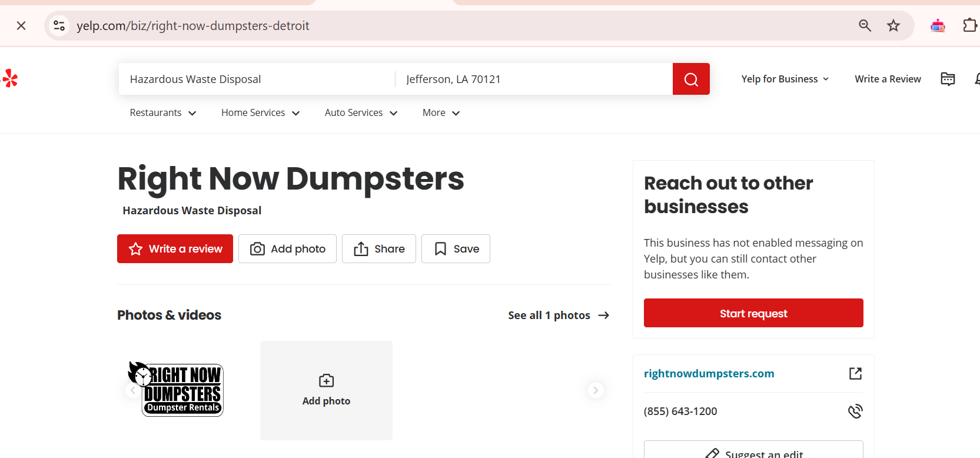The height and width of the screenshot is (458, 980).
Task: Open site information icon in address bar
Action: tap(59, 26)
